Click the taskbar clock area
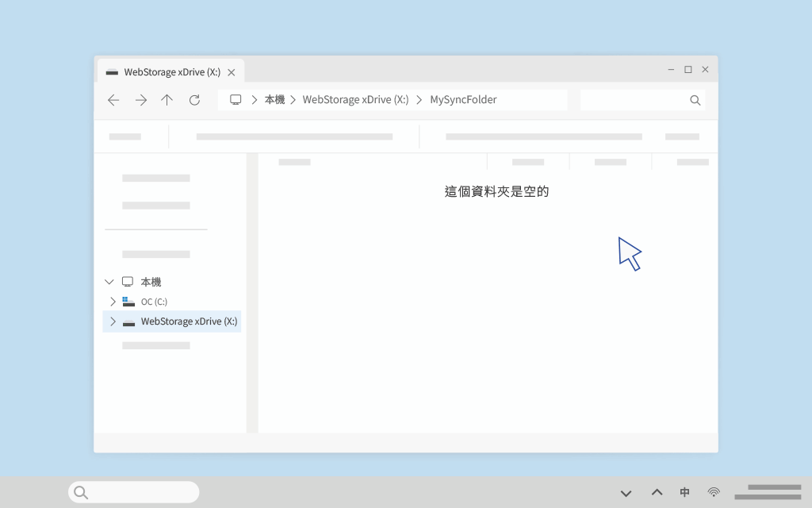Image resolution: width=812 pixels, height=508 pixels. coord(768,492)
